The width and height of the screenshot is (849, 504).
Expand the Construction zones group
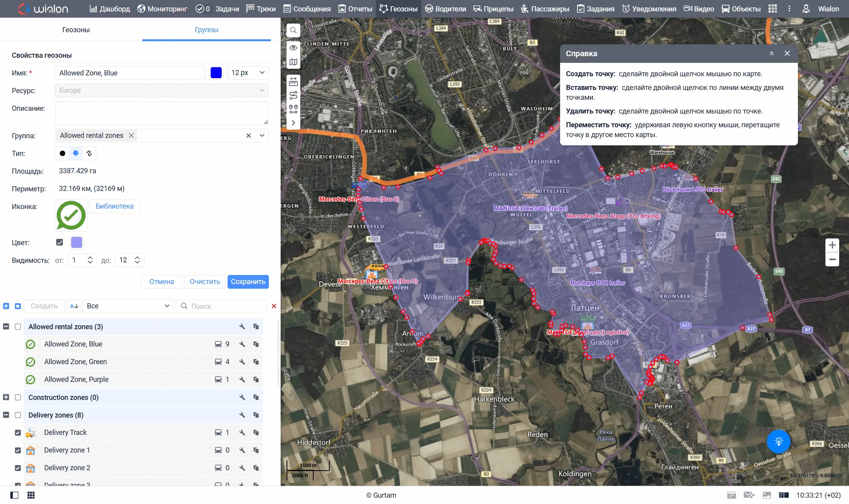click(x=6, y=398)
